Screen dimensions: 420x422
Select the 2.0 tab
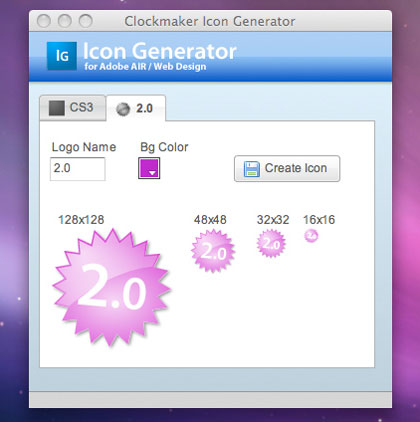coord(136,109)
